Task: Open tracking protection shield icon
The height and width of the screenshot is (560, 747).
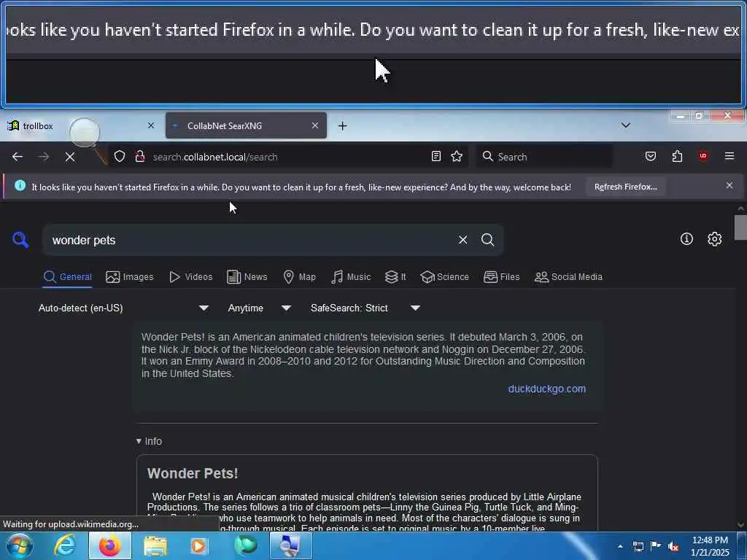Action: [120, 156]
